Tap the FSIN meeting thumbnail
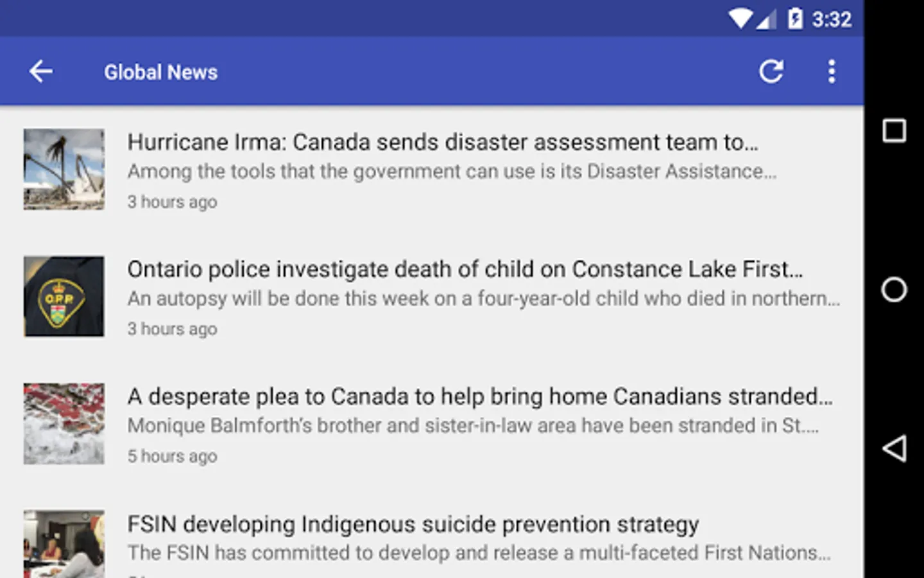 [x=64, y=544]
